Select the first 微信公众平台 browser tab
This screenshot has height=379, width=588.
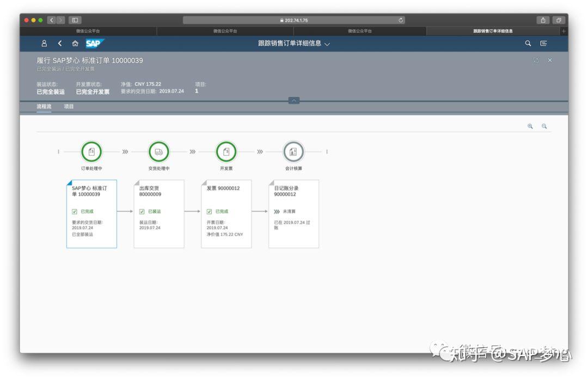pyautogui.click(x=88, y=31)
